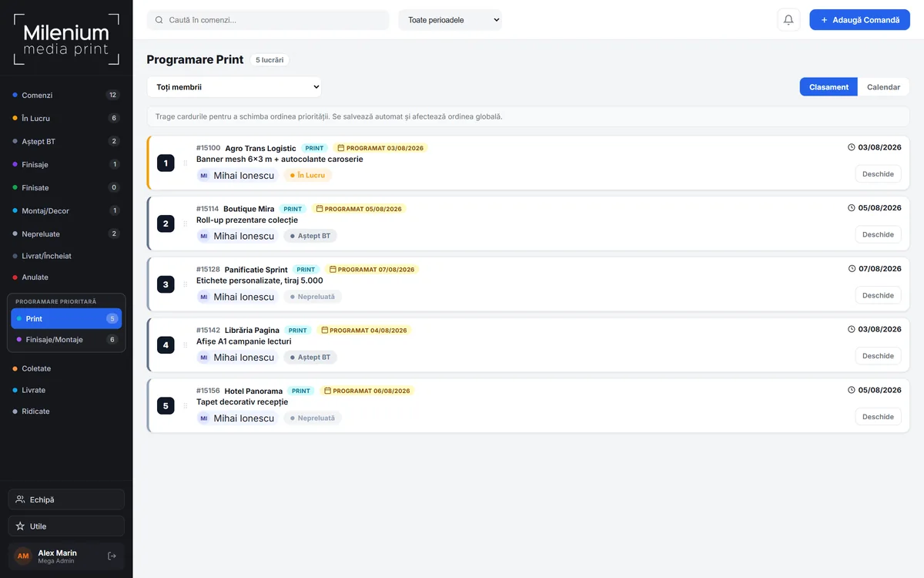Select Print priority scheduling
This screenshot has height=578, width=924.
pyautogui.click(x=66, y=318)
